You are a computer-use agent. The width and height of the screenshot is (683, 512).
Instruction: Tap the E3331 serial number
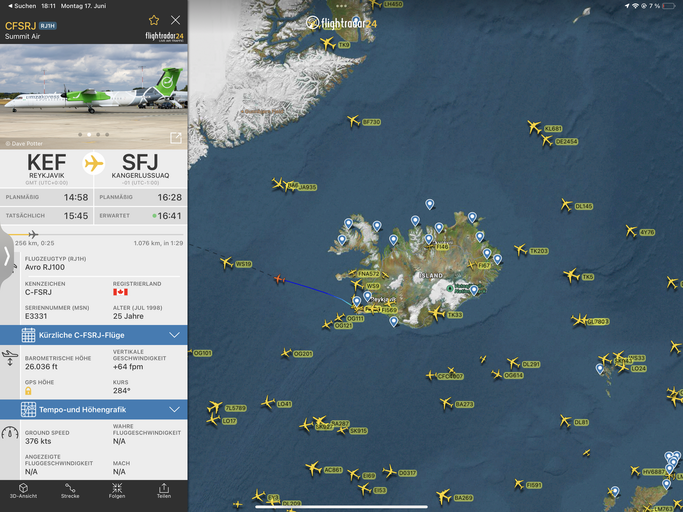click(x=36, y=316)
